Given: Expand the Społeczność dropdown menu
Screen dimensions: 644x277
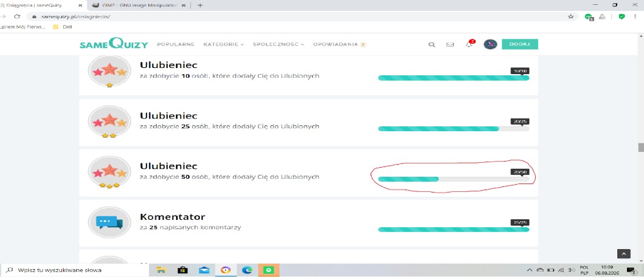Looking at the screenshot, I should click(x=278, y=44).
